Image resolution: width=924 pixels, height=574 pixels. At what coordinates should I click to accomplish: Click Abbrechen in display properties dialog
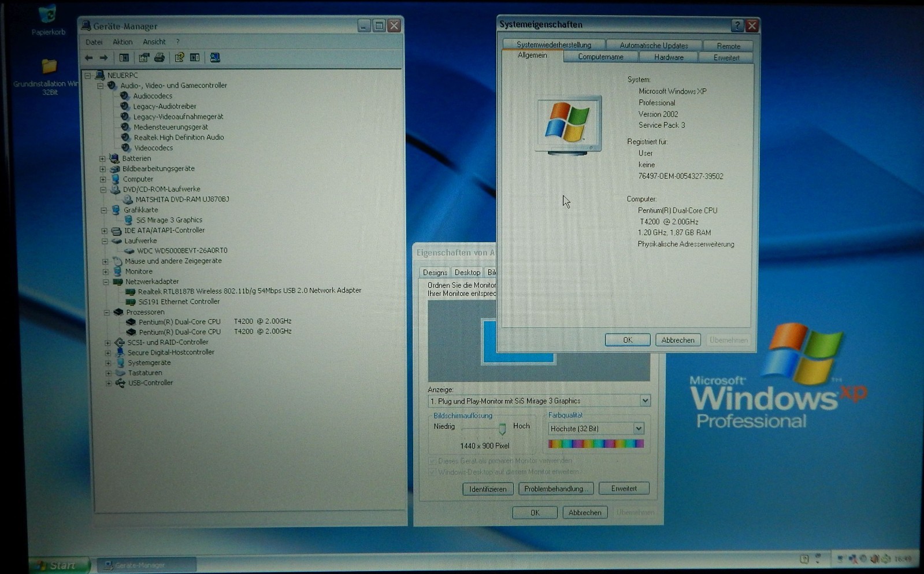[x=585, y=513]
